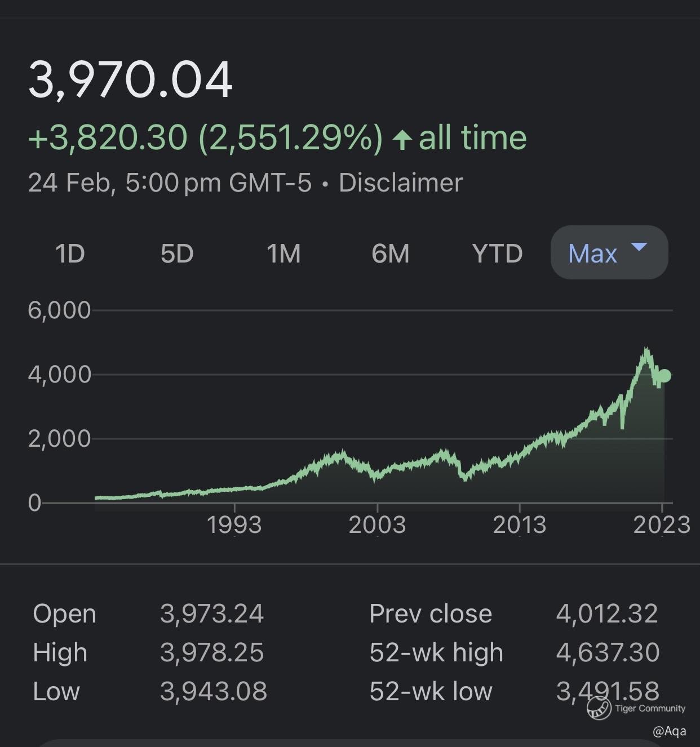The height and width of the screenshot is (747, 700).
Task: Open the @Aqa username
Action: [x=669, y=731]
